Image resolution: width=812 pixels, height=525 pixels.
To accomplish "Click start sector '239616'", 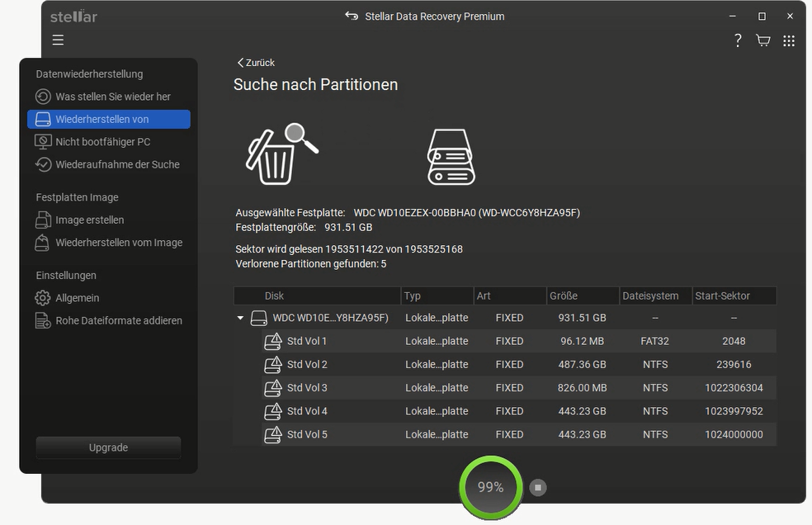I will click(734, 364).
